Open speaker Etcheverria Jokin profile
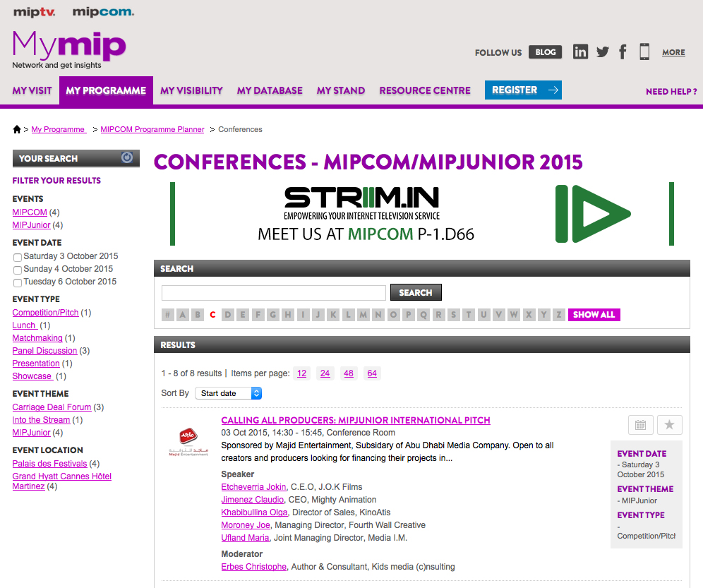Image resolution: width=703 pixels, height=588 pixels. [253, 486]
